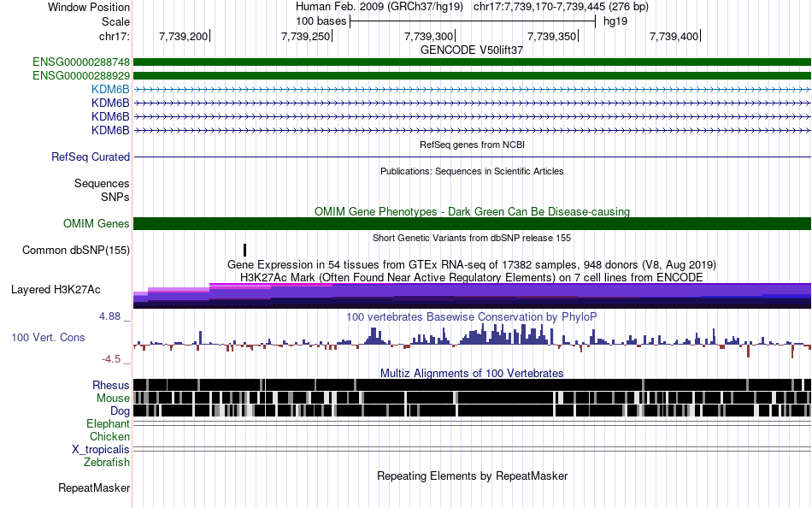Click the 4.88 PhyloP upper limit value
The image size is (812, 508).
point(109,316)
